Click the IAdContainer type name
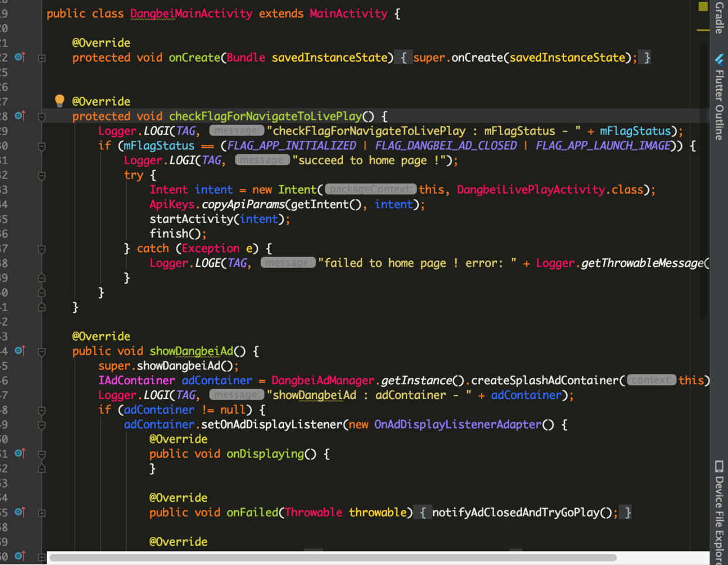This screenshot has height=565, width=728. point(137,380)
